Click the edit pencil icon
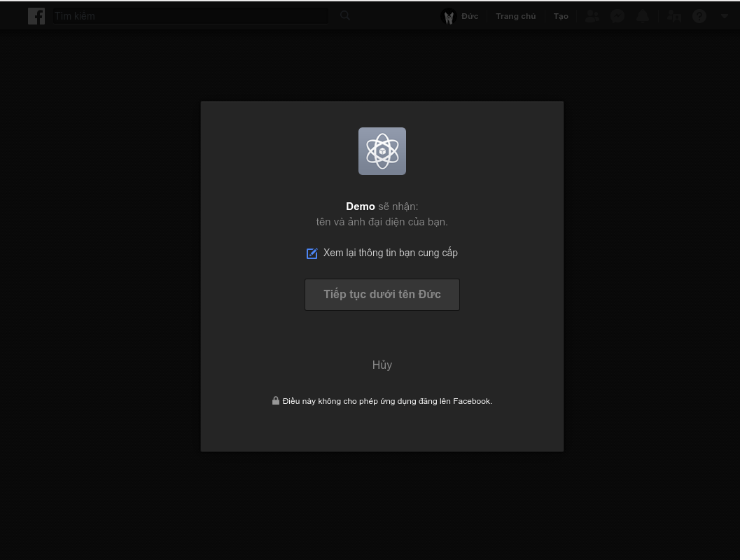Image resolution: width=740 pixels, height=560 pixels. tap(312, 253)
